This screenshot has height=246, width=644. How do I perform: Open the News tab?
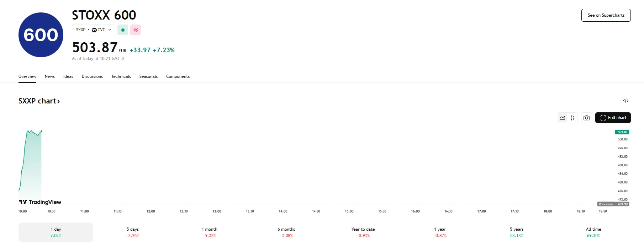pos(50,76)
